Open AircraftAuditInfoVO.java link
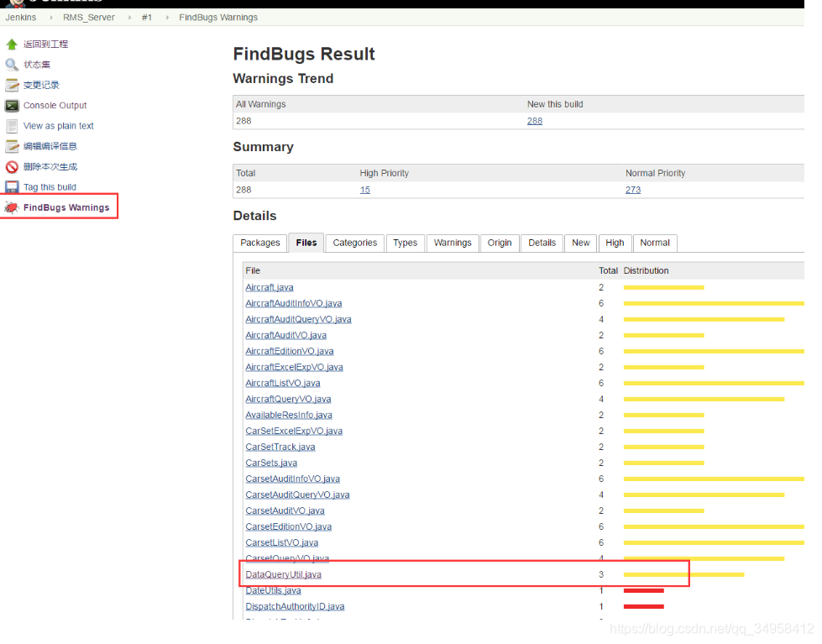 pyautogui.click(x=294, y=303)
